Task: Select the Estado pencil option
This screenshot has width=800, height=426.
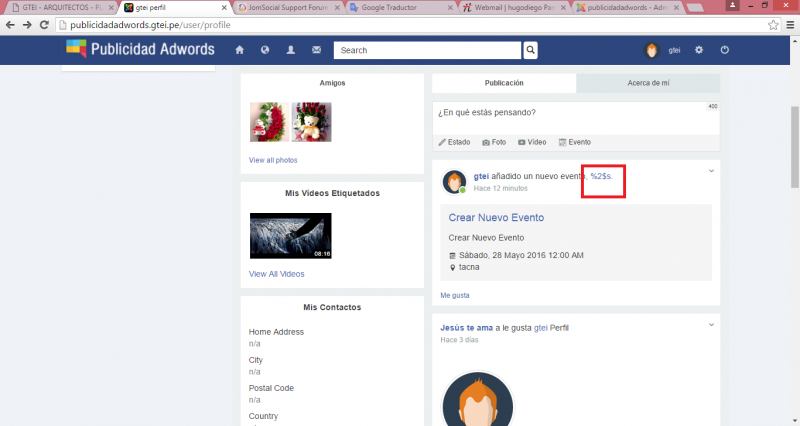Action: click(x=454, y=142)
